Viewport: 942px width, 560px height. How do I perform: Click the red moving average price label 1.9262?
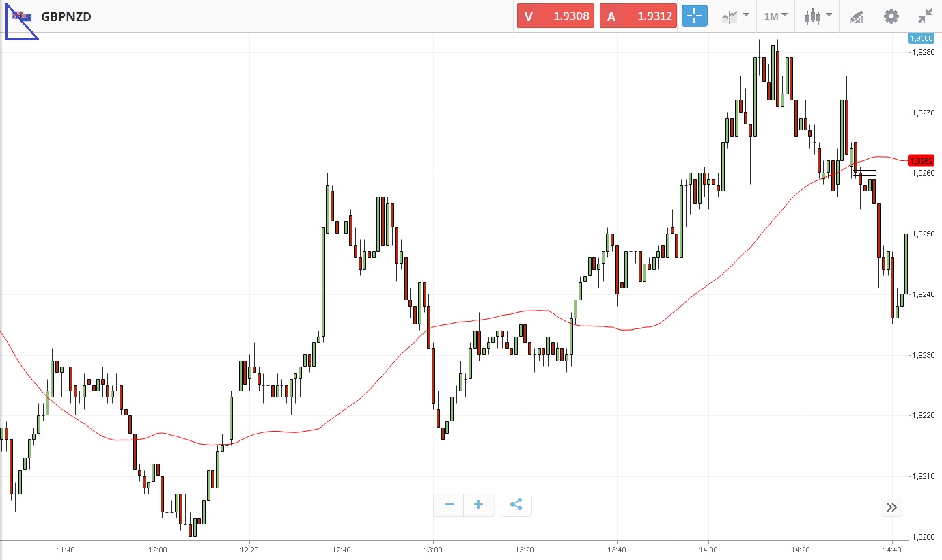tap(921, 160)
